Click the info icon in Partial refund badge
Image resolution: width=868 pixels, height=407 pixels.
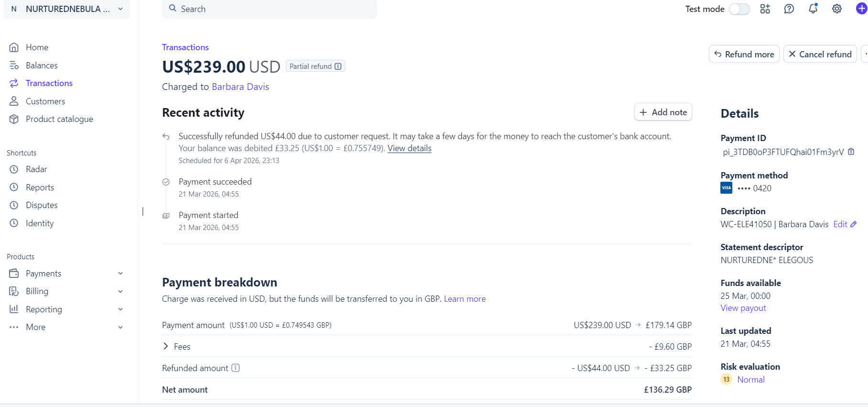338,66
